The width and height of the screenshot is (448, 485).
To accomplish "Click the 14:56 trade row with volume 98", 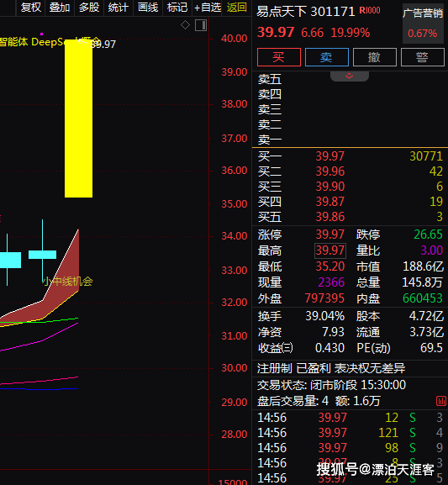I will pyautogui.click(x=350, y=448).
